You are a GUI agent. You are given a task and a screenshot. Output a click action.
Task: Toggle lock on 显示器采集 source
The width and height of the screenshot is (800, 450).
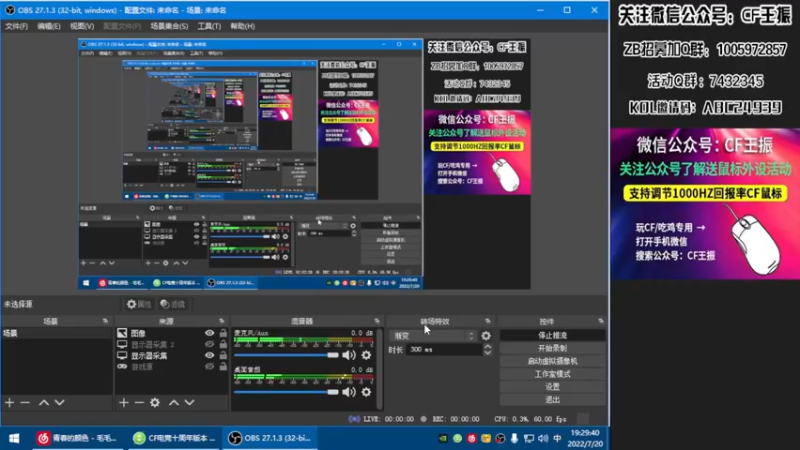point(223,356)
